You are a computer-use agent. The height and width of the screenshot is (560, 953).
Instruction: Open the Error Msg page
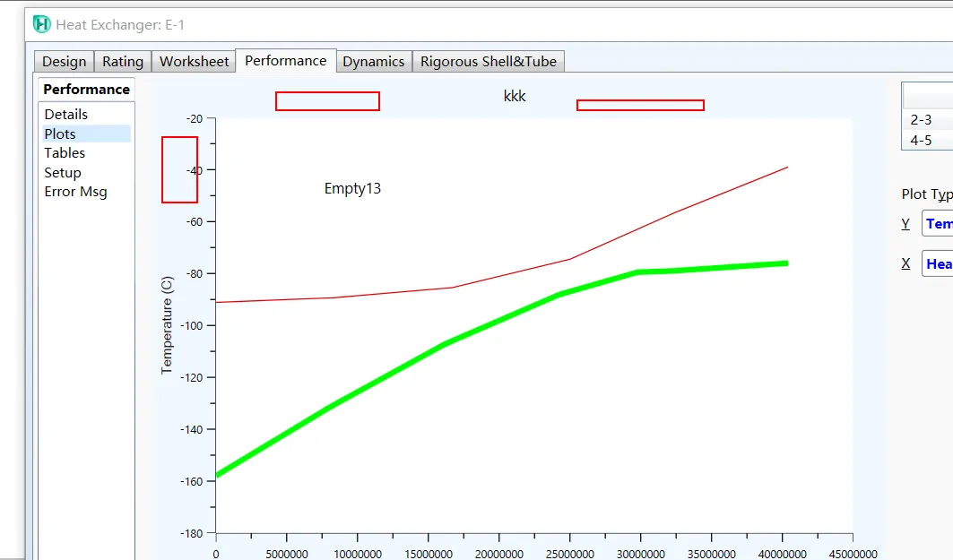coord(75,192)
